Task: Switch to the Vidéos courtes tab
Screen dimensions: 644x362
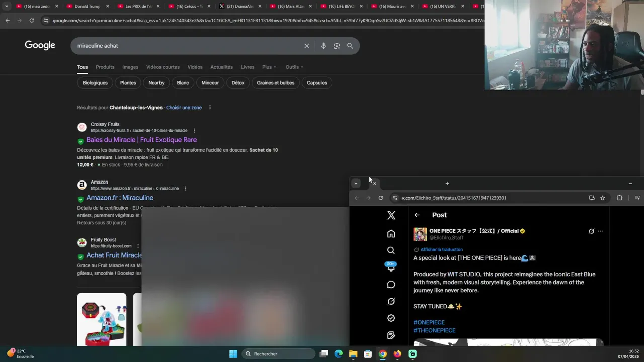Action: click(x=163, y=67)
